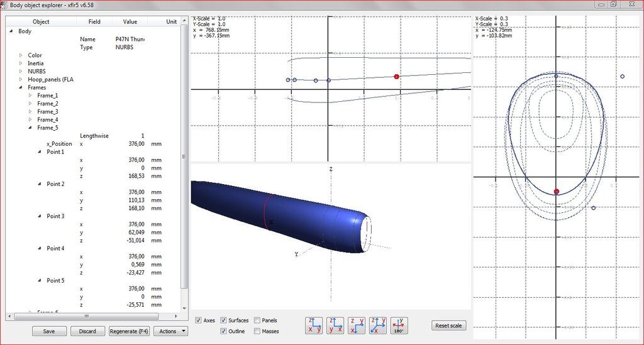Uncheck the Outline checkbox
Viewport: 644px width, 345px height.
pos(224,331)
